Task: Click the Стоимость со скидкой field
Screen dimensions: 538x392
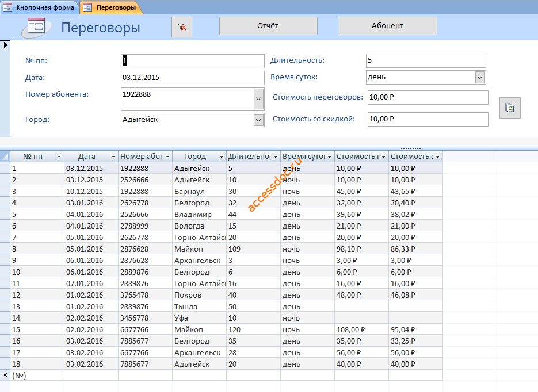Action: click(428, 119)
